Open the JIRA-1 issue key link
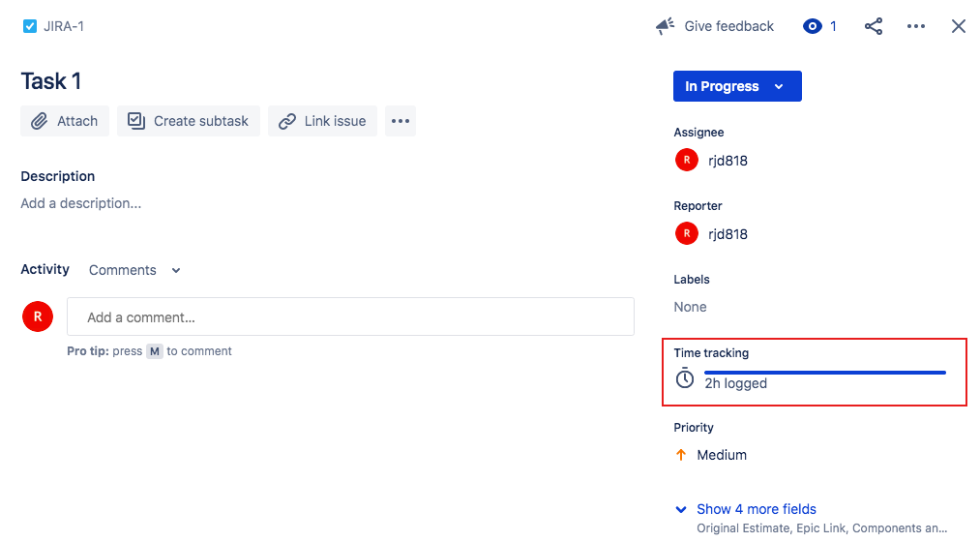Image resolution: width=980 pixels, height=542 pixels. [x=64, y=26]
